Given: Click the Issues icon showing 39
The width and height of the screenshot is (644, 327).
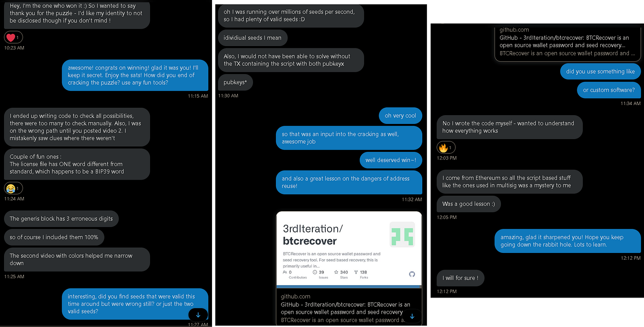Looking at the screenshot, I should click(315, 272).
